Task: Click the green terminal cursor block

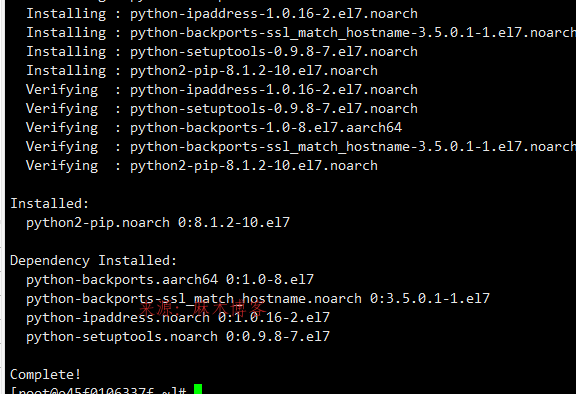Action: click(198, 389)
